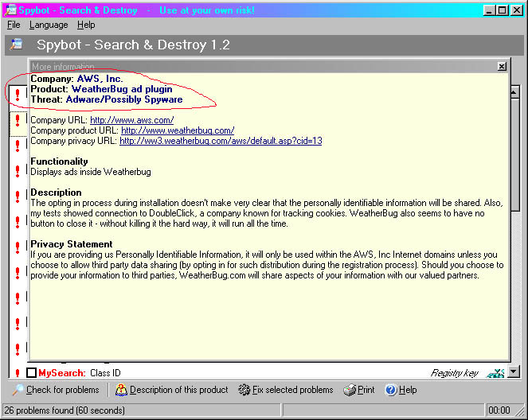Screen dimensions: 528x420
Task: Close the More information popup
Action: 501,67
